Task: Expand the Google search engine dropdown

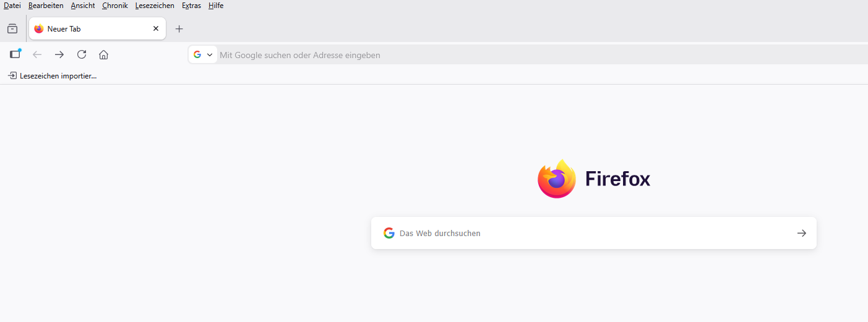Action: tap(203, 55)
